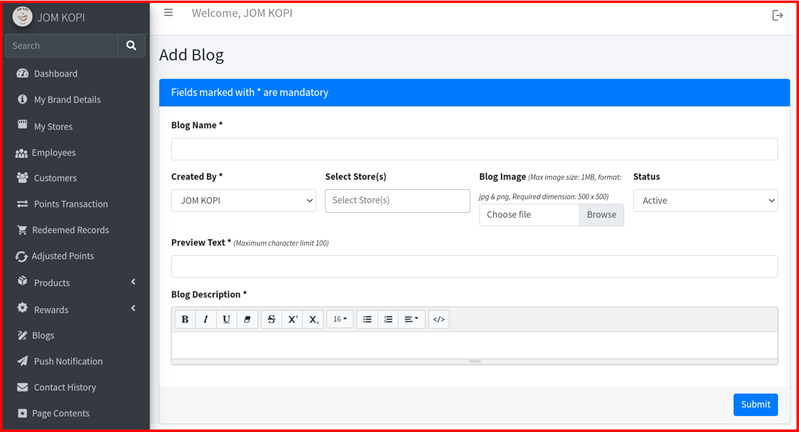Insert an unordered bullet list
Image resolution: width=799 pixels, height=432 pixels.
[x=367, y=319]
